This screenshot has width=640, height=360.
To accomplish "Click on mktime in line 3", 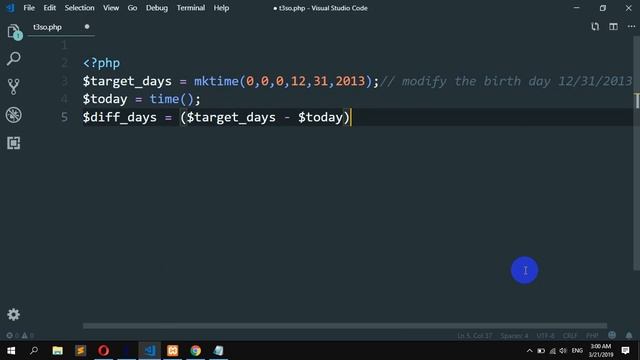I will pos(216,81).
